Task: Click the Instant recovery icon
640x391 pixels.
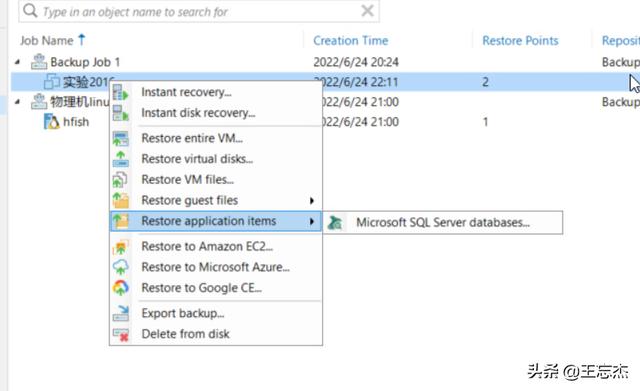Action: [x=120, y=92]
